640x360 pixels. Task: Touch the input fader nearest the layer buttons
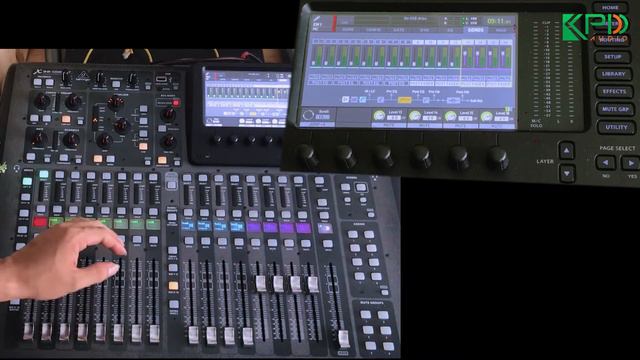[154, 333]
